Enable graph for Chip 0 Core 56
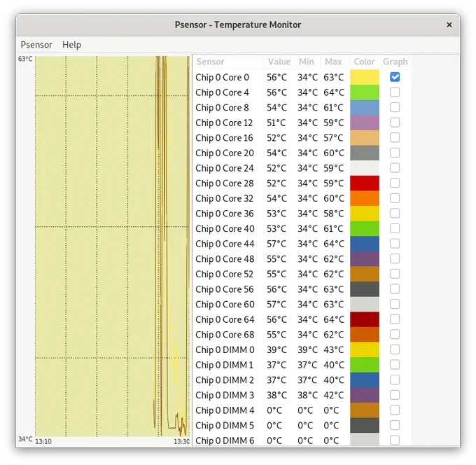476x465 pixels. point(395,289)
